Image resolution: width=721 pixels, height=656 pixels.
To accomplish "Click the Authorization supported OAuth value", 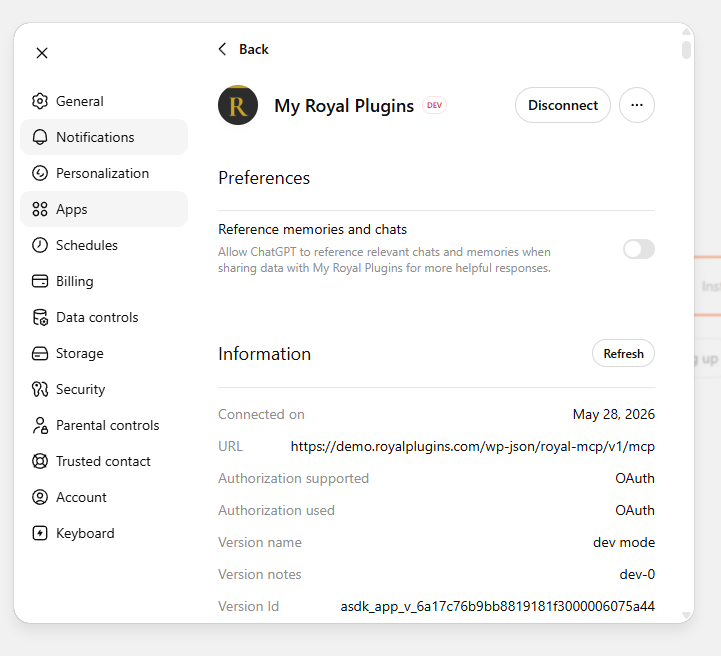I will [x=635, y=479].
